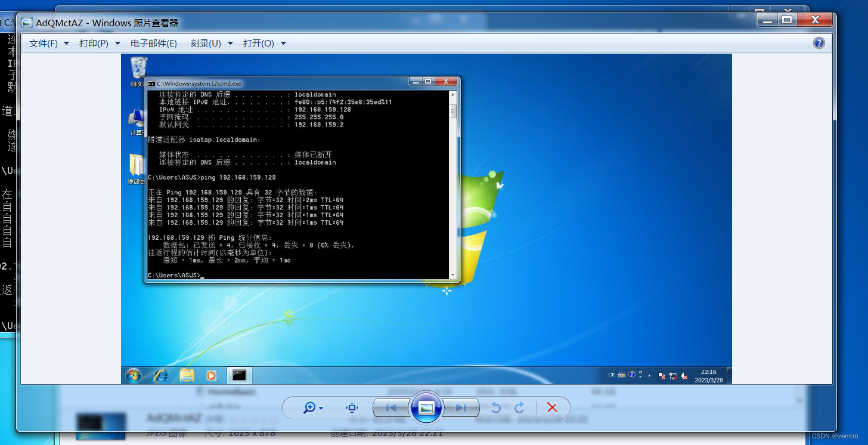868x445 pixels.
Task: Go to the previous photo
Action: (391, 408)
